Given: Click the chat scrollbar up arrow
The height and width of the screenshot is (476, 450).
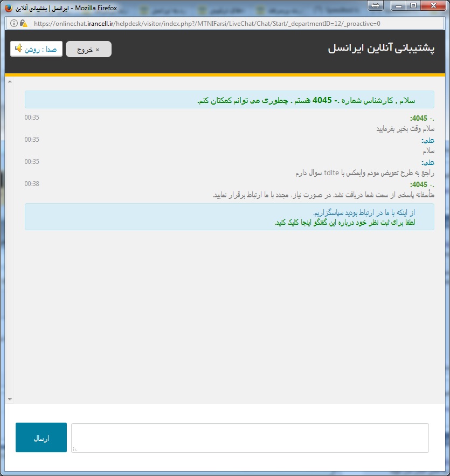Looking at the screenshot, I should coord(10,81).
